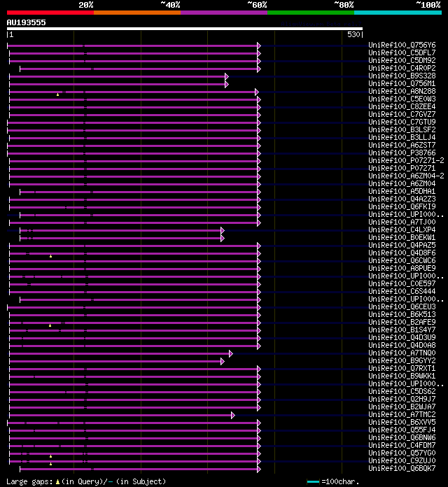Click the cyan ~100% identity legend segment

tap(398, 13)
